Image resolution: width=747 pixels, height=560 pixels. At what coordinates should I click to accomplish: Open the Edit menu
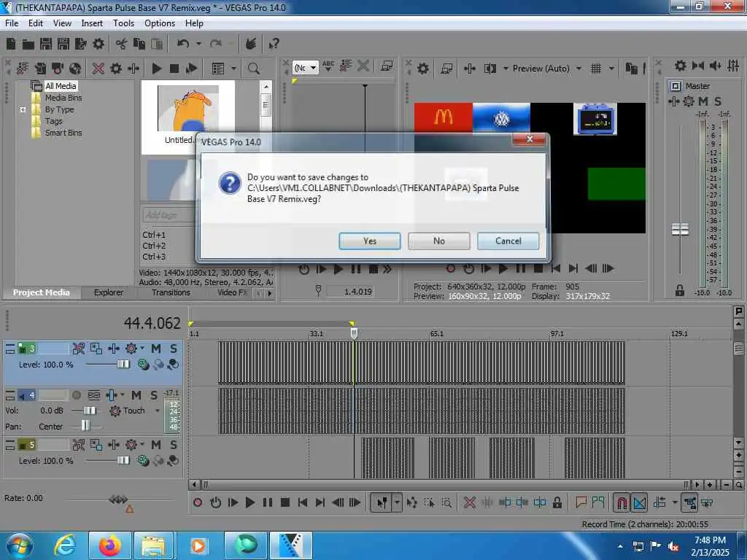(35, 23)
